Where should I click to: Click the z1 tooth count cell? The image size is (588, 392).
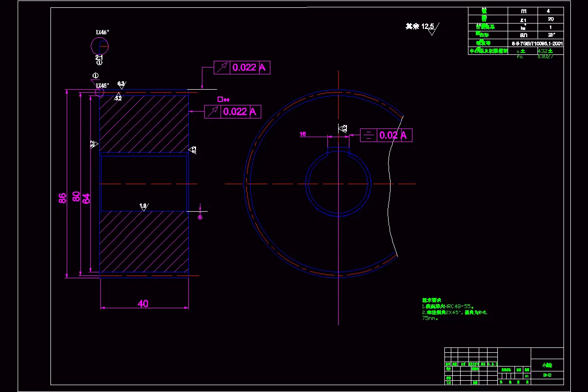(x=523, y=19)
